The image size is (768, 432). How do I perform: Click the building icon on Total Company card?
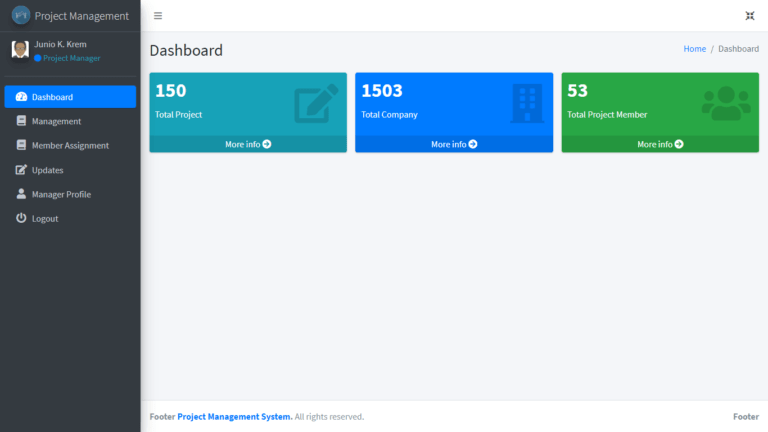527,103
